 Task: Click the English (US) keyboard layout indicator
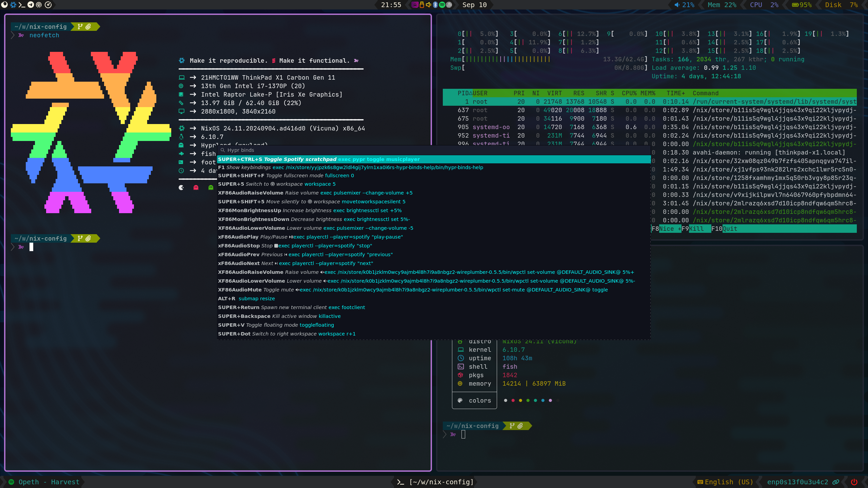(725, 482)
